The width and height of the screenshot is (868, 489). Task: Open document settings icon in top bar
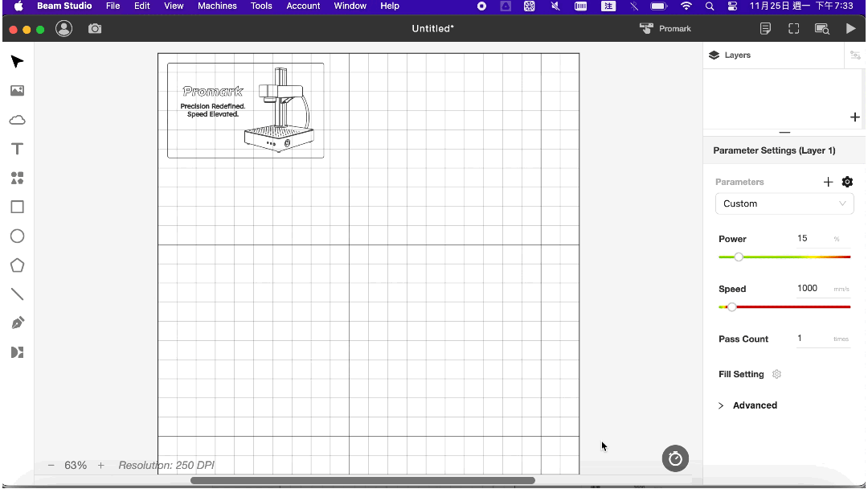(766, 28)
